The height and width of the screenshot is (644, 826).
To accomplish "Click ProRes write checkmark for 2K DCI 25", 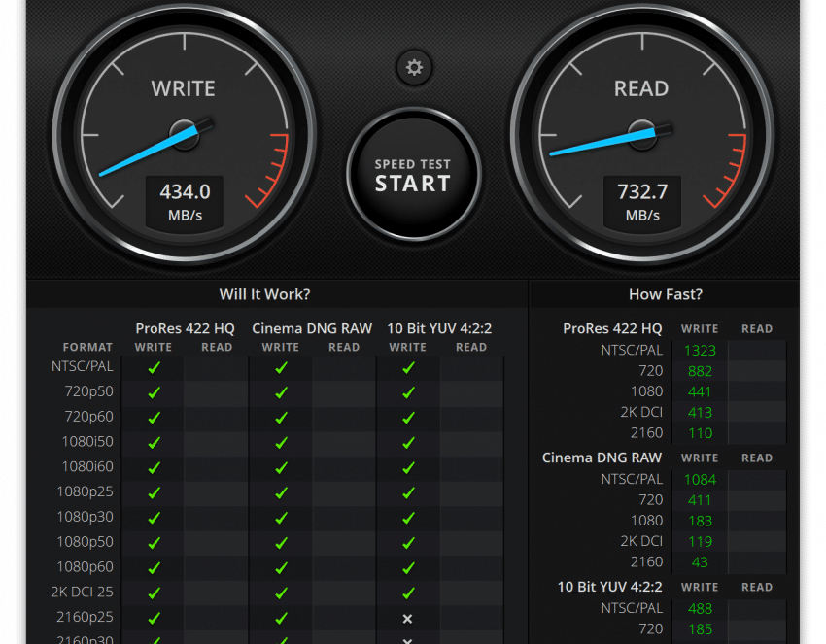I will point(154,593).
